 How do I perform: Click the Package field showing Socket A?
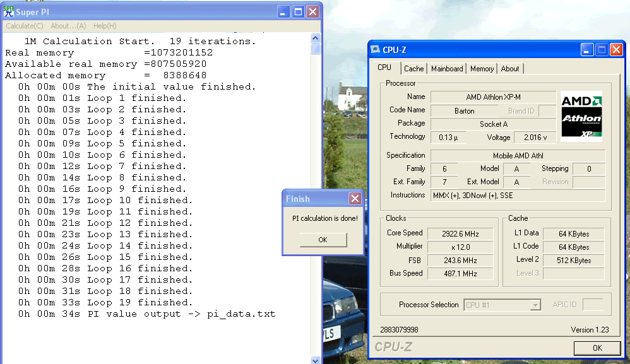(493, 124)
